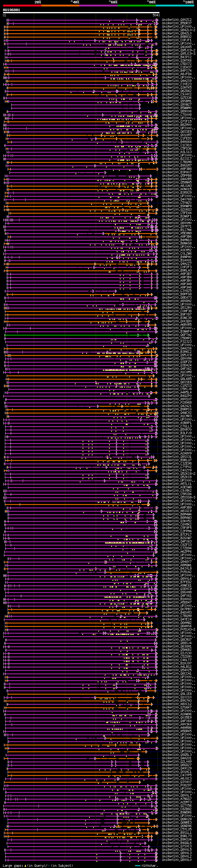Select the UniRef100_Q010M7 label
Screen dimensions: 197x868
point(177,135)
